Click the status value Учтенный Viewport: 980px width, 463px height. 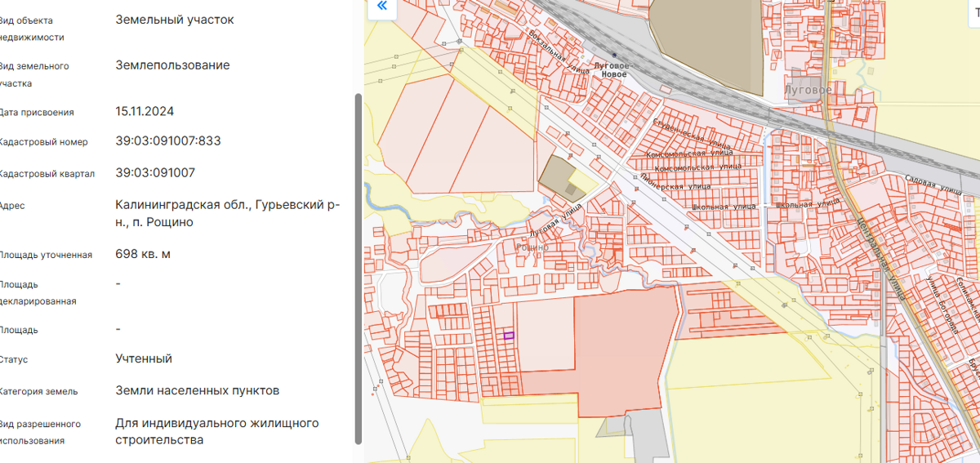(144, 358)
